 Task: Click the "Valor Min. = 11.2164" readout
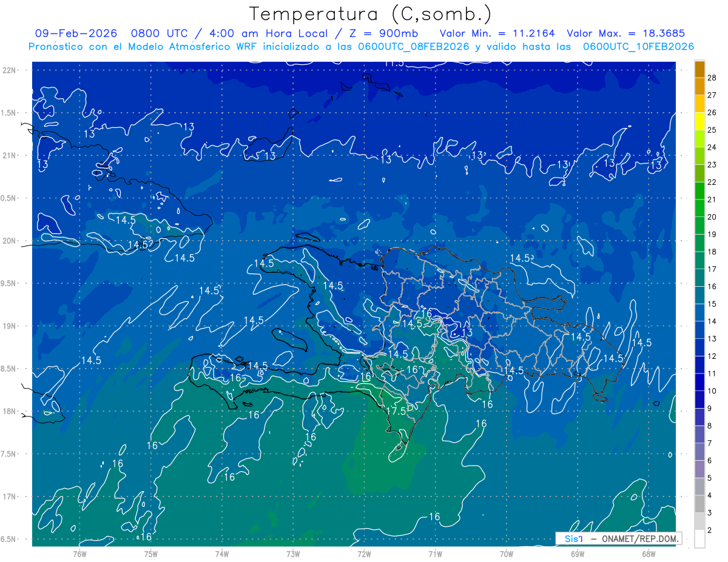coord(497,33)
